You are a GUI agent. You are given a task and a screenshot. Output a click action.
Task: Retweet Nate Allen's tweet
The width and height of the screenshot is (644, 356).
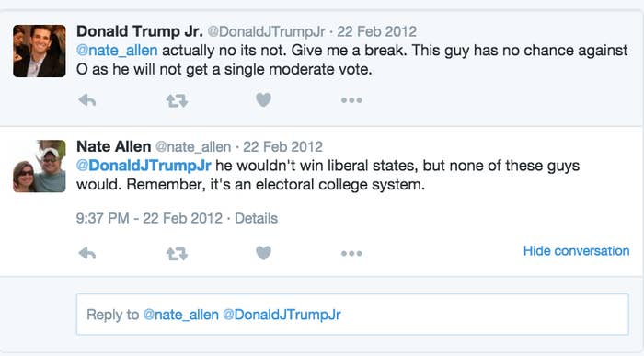(177, 254)
